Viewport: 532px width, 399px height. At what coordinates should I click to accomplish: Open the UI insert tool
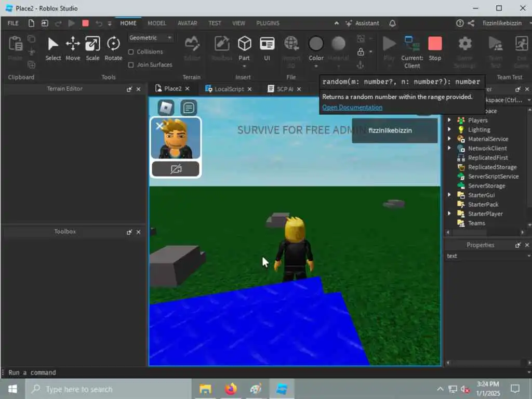[267, 48]
